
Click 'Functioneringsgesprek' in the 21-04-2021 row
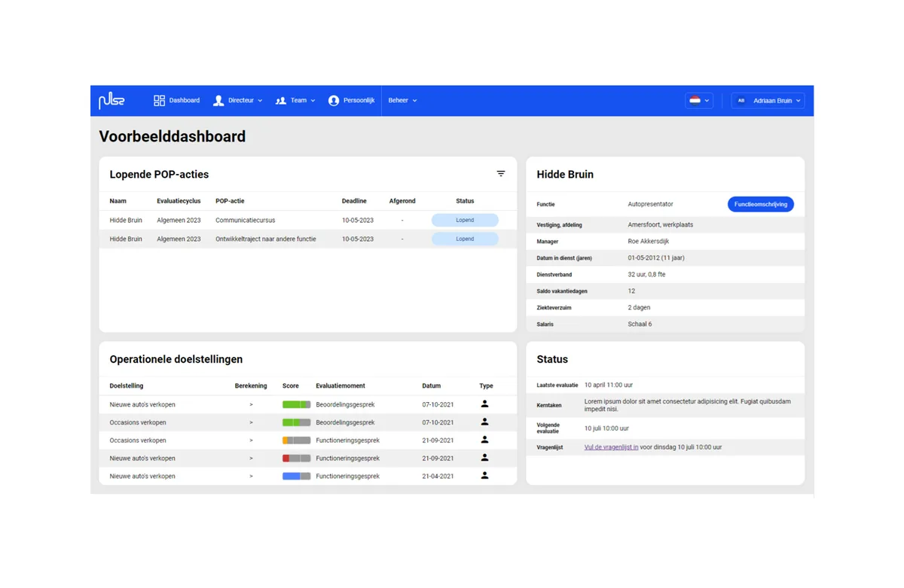click(x=347, y=476)
